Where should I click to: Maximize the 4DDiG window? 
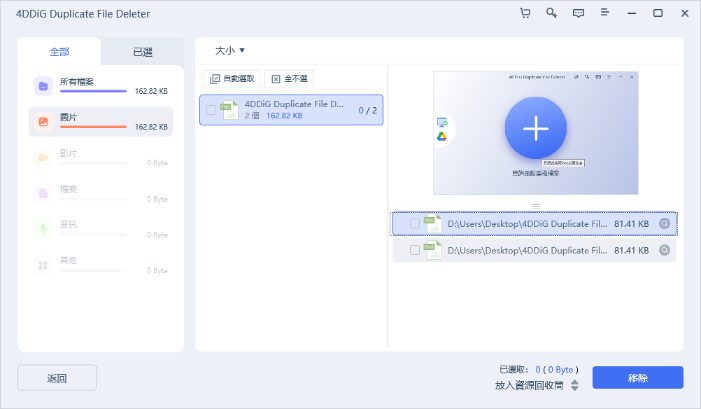pyautogui.click(x=658, y=13)
